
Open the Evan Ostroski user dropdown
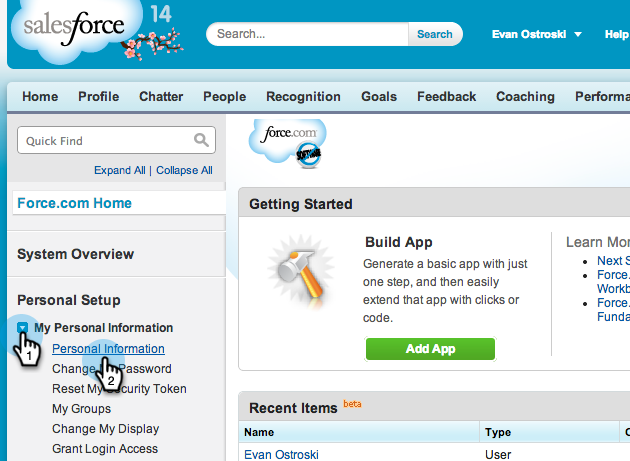click(537, 34)
